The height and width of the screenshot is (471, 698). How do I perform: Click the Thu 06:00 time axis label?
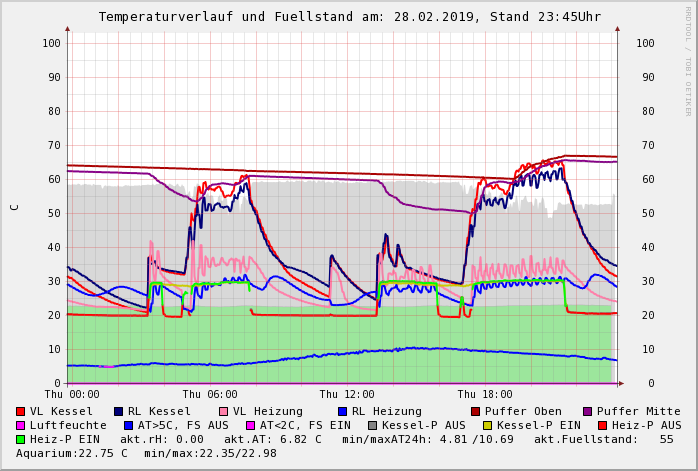(x=210, y=395)
